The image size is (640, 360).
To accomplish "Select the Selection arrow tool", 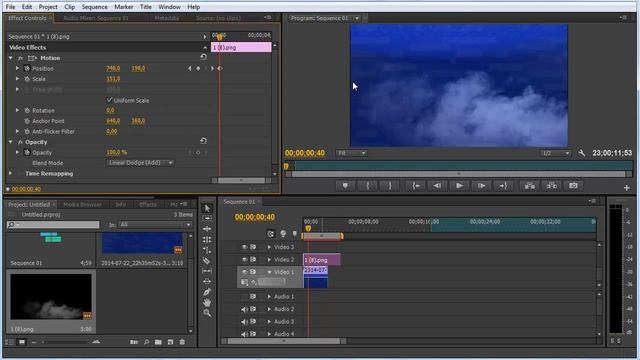I will (207, 208).
